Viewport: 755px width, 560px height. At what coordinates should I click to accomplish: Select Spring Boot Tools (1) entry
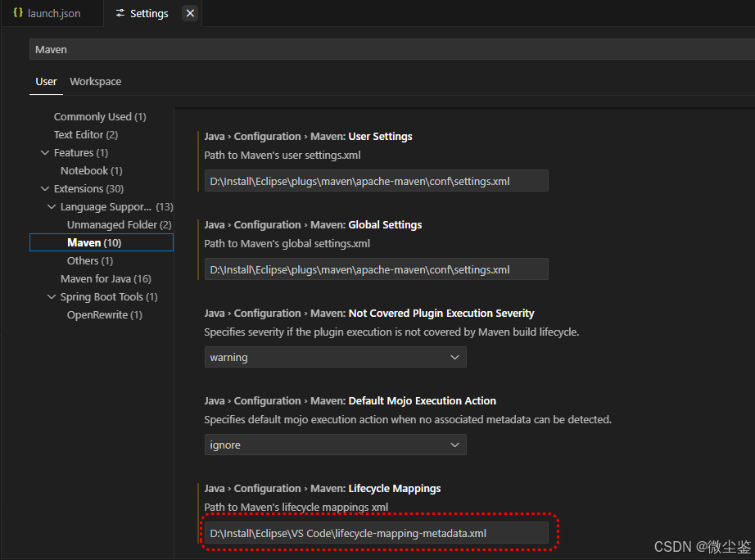click(x=109, y=297)
